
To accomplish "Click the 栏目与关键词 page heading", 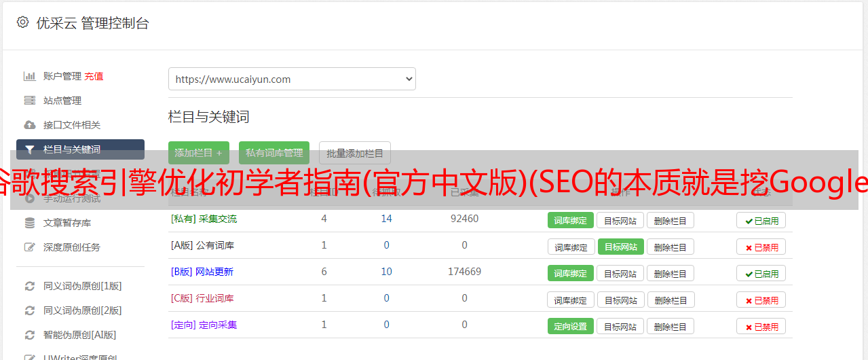I will pos(208,117).
